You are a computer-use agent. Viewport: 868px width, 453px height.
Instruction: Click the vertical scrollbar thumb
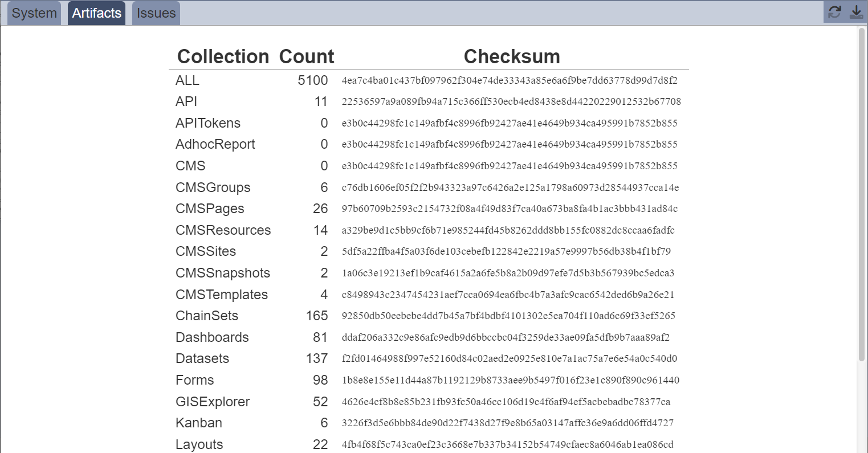point(862,194)
